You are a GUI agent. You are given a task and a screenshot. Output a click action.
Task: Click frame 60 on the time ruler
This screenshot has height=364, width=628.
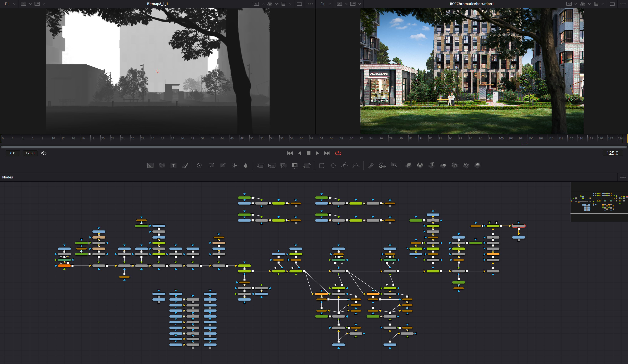pos(300,138)
